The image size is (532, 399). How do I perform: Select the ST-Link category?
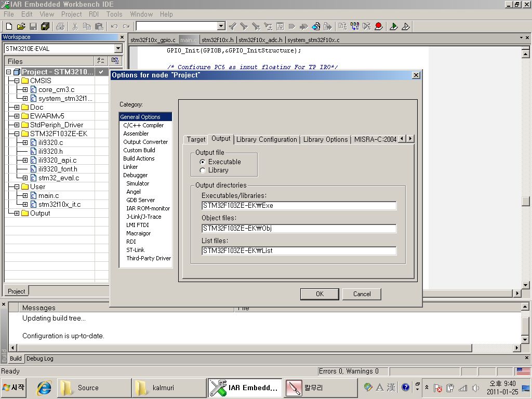135,250
